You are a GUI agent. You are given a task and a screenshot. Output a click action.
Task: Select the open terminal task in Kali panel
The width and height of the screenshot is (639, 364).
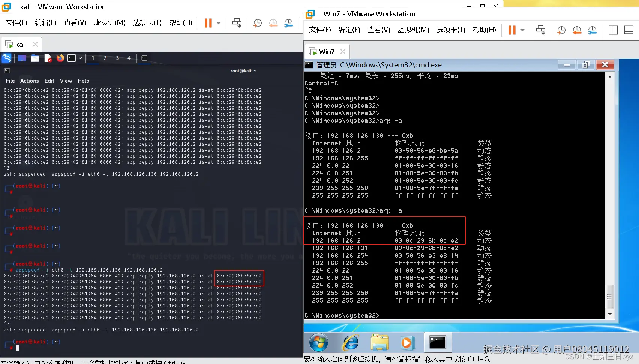tap(144, 58)
